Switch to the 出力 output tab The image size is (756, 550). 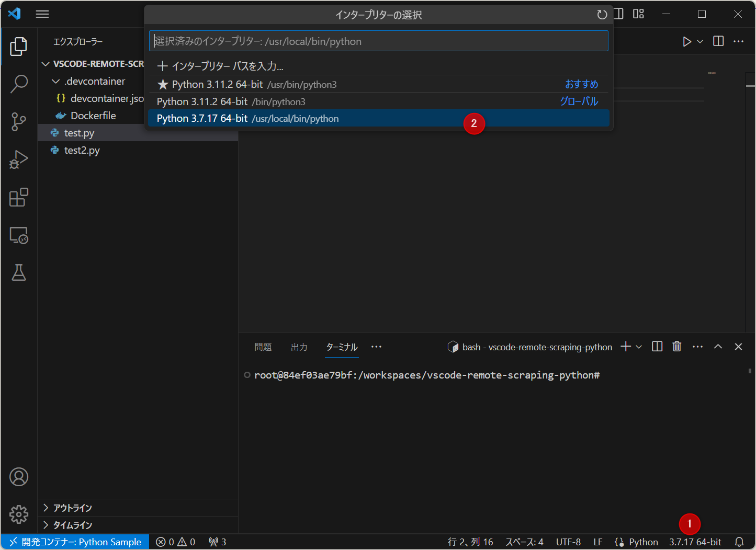click(x=299, y=347)
